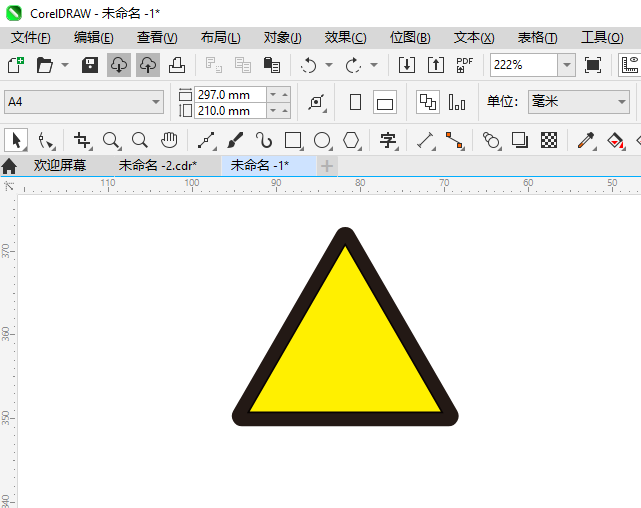Add a new document with plus tab

pyautogui.click(x=327, y=166)
